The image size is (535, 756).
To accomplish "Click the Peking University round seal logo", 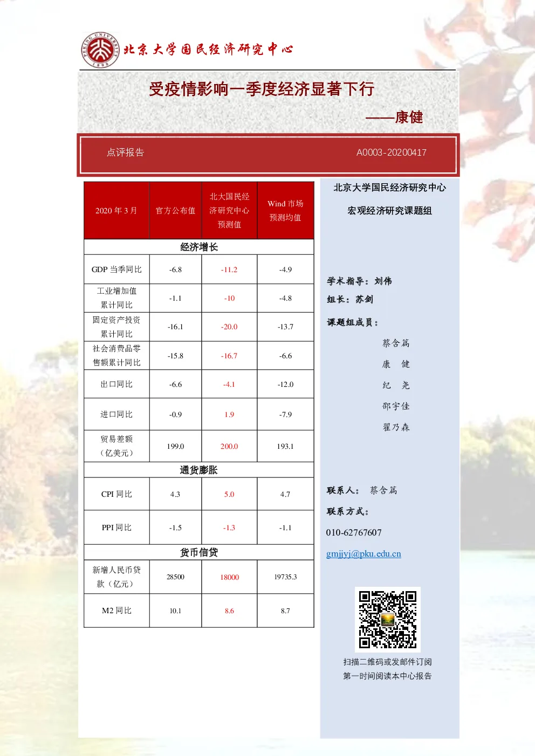I will pyautogui.click(x=100, y=50).
